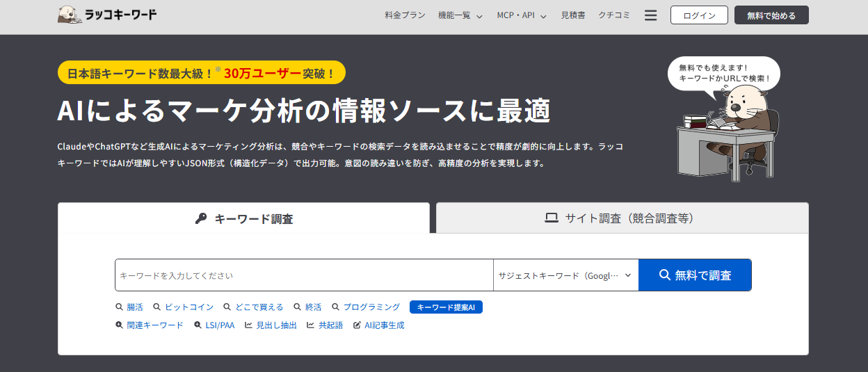Screen dimensions: 868x372
Task: Click the icon beside LSI/PAA
Action: click(x=198, y=325)
